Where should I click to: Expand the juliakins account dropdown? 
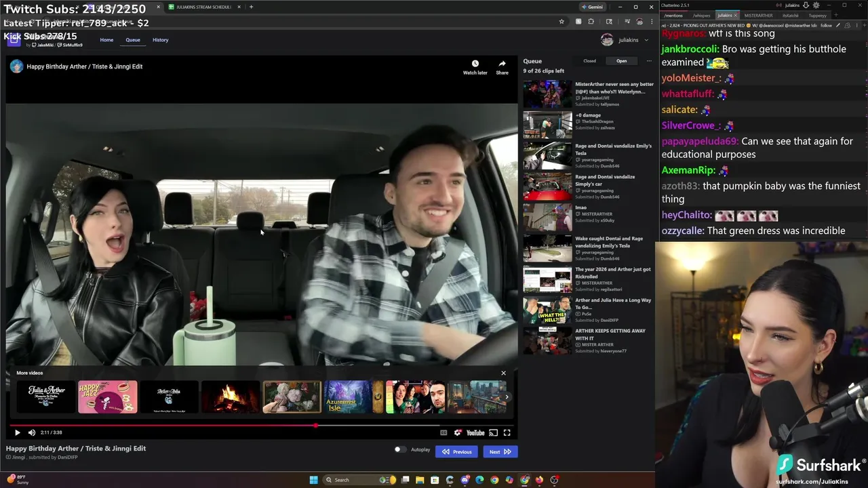(625, 40)
